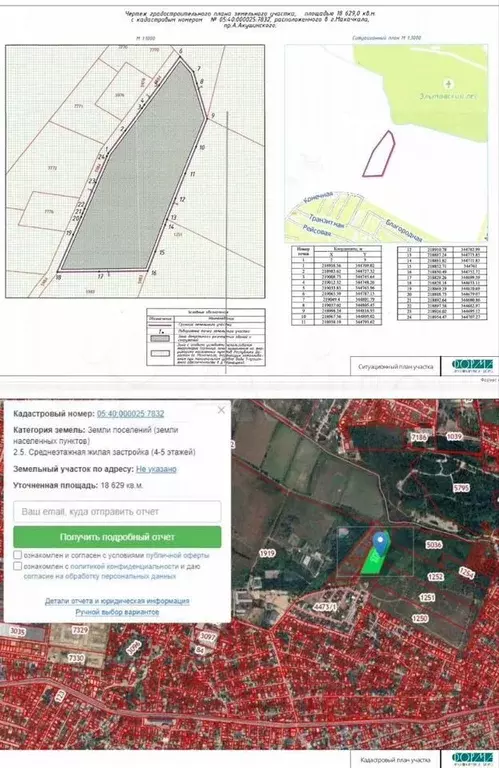The width and height of the screenshot is (499, 768).
Task: Open 'Детали отчета и юридическая информация'
Action: tap(117, 601)
